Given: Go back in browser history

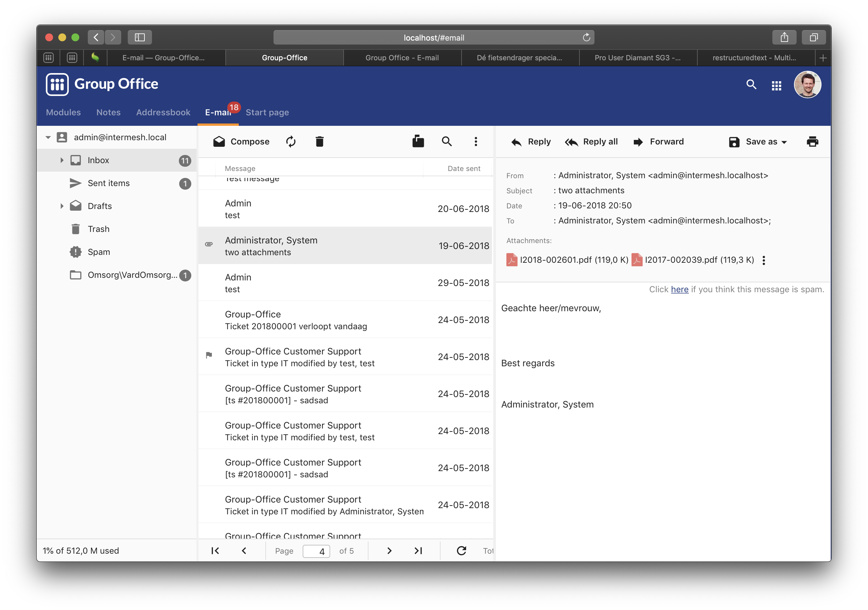Looking at the screenshot, I should click(96, 37).
